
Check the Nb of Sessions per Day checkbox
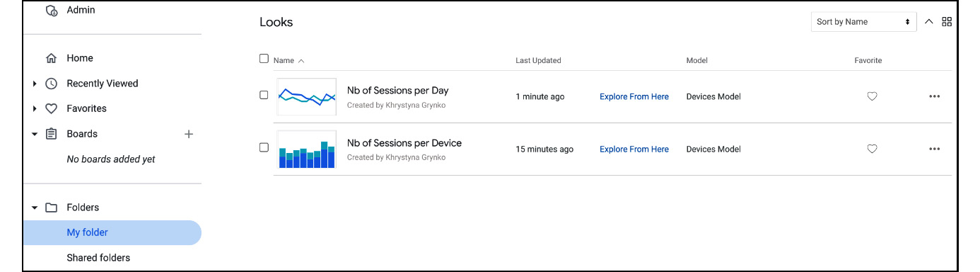[x=264, y=95]
